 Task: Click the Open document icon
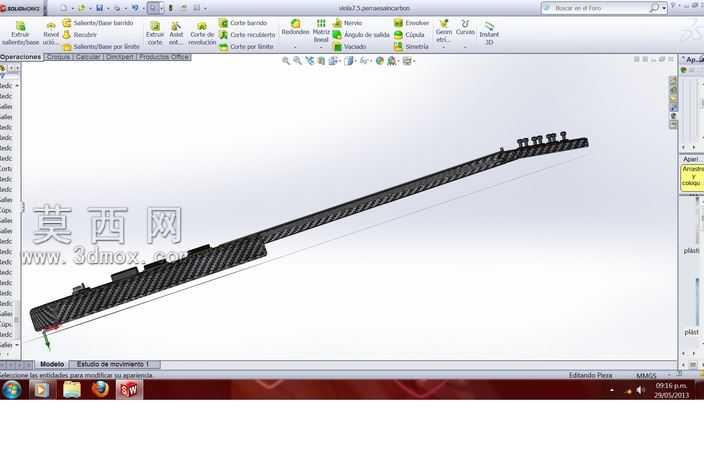[x=82, y=8]
